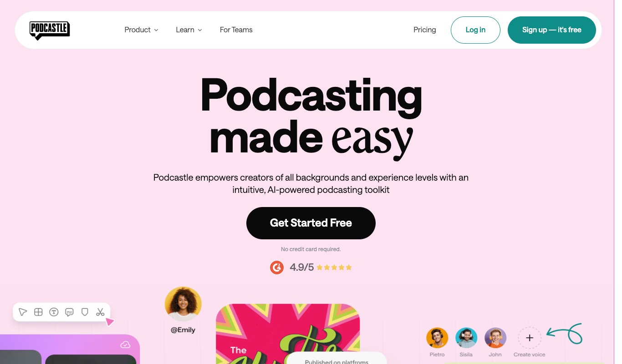Expand the Learn dropdown menu
Viewport: 622px width, 364px height.
189,30
